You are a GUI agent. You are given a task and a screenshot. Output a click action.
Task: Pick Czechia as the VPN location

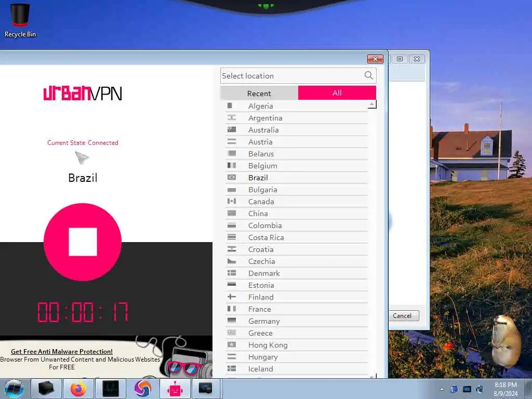point(297,261)
